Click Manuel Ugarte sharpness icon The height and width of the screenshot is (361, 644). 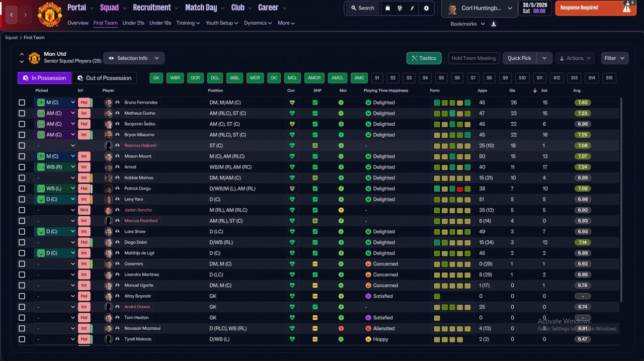pyautogui.click(x=315, y=286)
